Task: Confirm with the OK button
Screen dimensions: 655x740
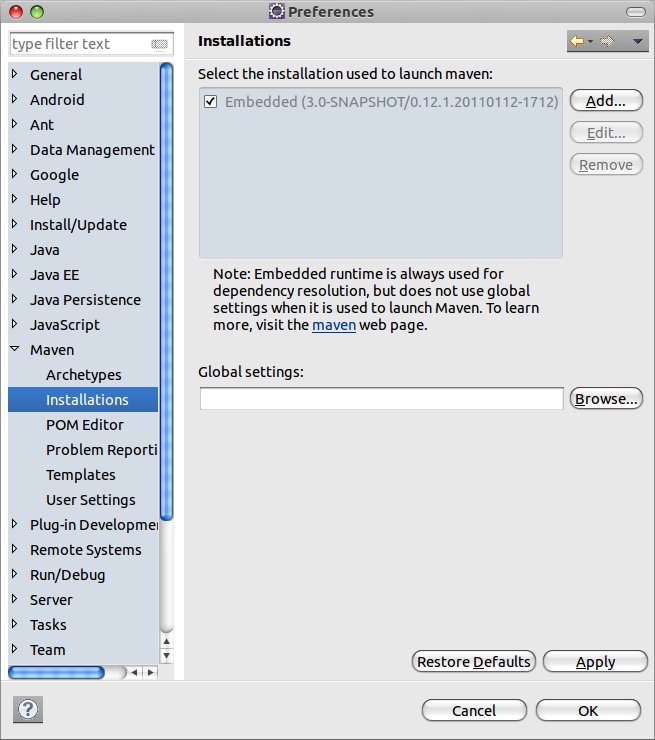Action: (x=588, y=710)
